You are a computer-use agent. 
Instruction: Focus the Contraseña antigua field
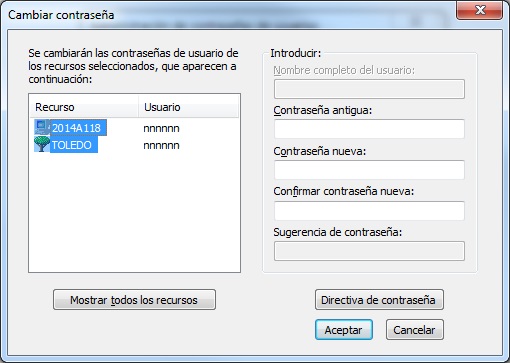click(369, 129)
